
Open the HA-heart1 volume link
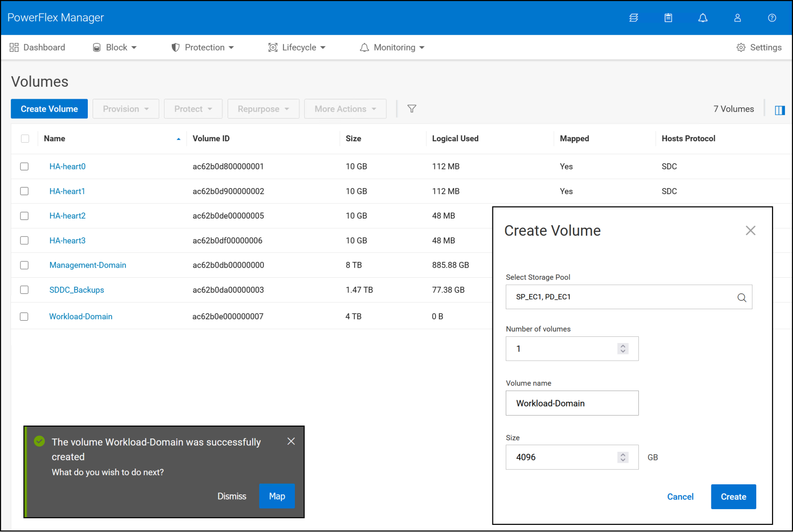tap(67, 191)
